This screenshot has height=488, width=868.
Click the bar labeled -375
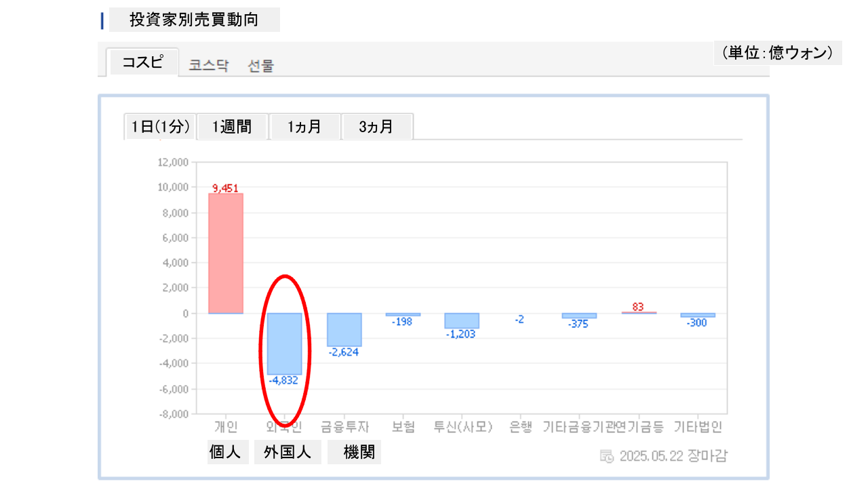579,316
